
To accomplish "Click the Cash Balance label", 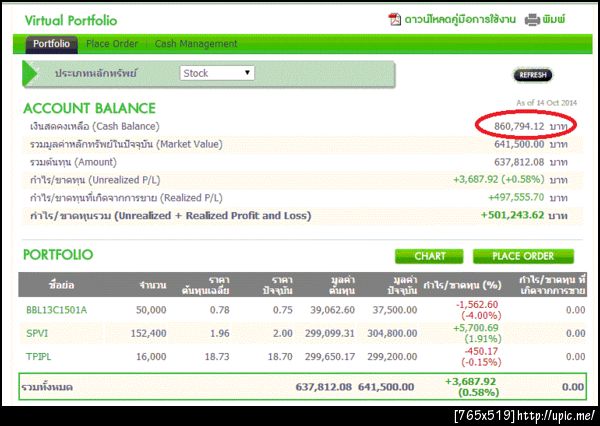I will [x=95, y=126].
